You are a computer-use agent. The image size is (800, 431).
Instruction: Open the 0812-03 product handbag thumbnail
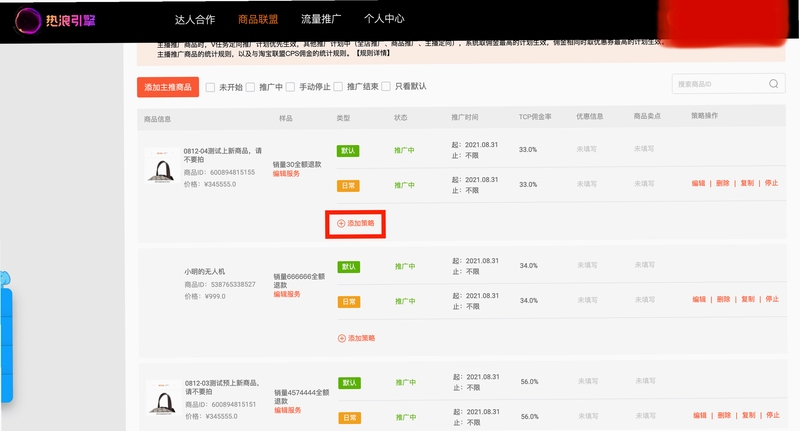pos(163,398)
